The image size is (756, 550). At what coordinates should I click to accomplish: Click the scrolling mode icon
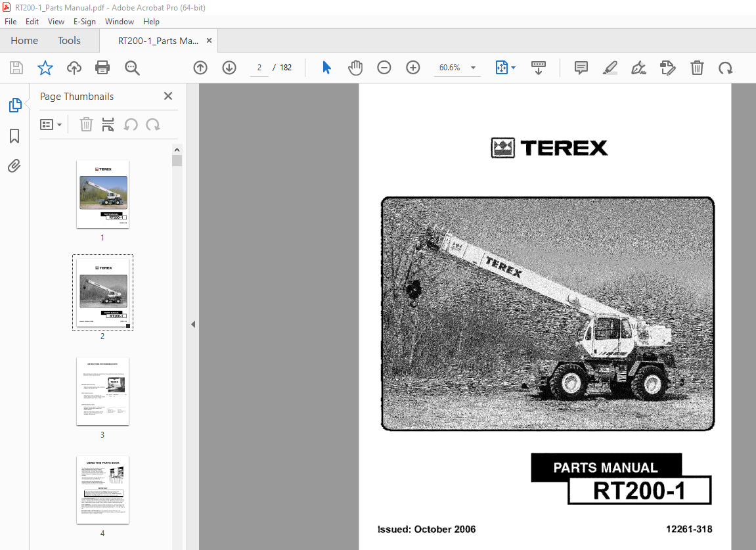(x=538, y=68)
